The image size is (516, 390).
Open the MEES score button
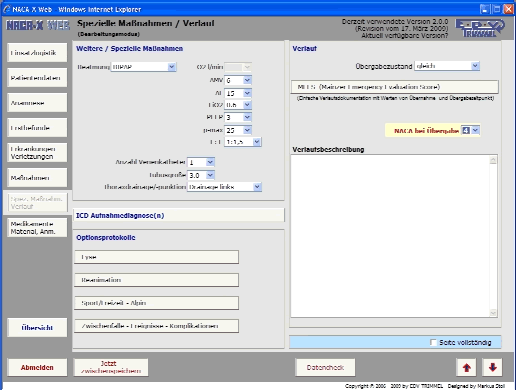(x=395, y=87)
